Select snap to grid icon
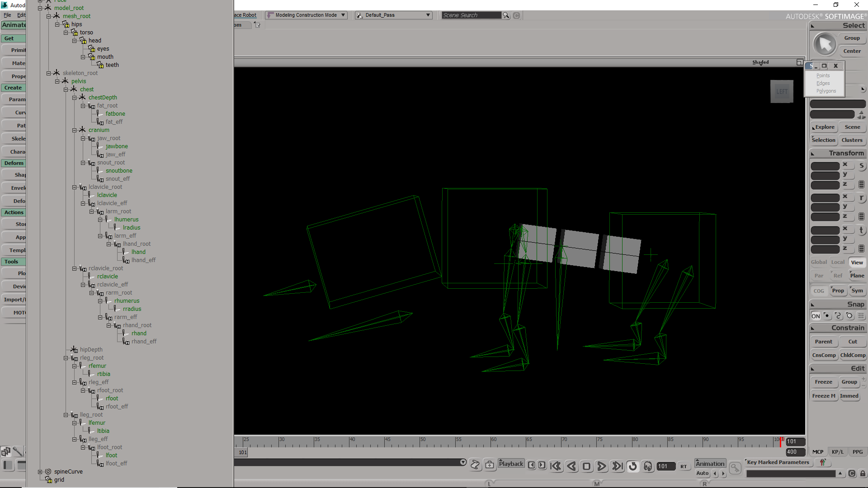The width and height of the screenshot is (868, 488). pyautogui.click(x=861, y=316)
